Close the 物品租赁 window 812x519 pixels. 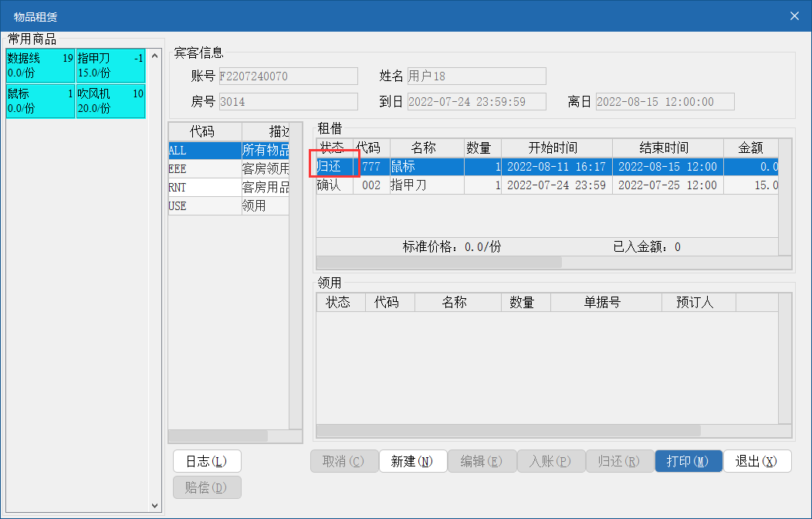coord(794,16)
